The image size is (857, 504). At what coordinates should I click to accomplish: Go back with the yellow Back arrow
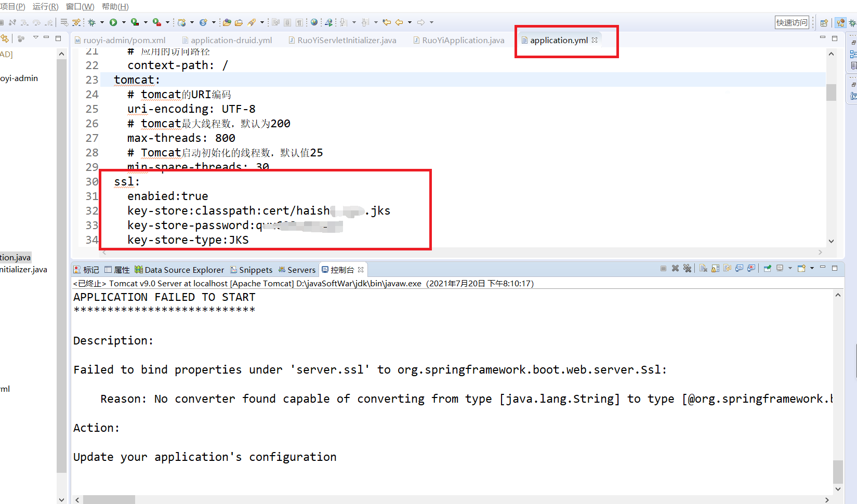coord(399,22)
